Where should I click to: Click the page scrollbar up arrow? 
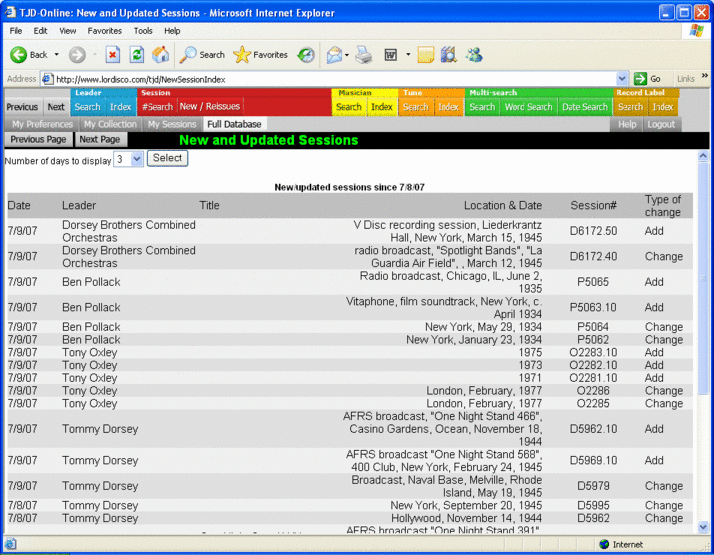[703, 156]
